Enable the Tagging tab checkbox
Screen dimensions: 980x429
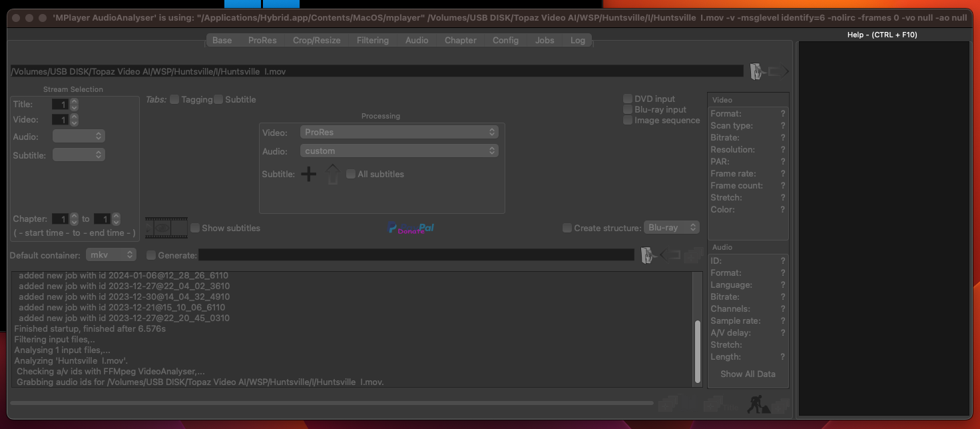pos(174,99)
